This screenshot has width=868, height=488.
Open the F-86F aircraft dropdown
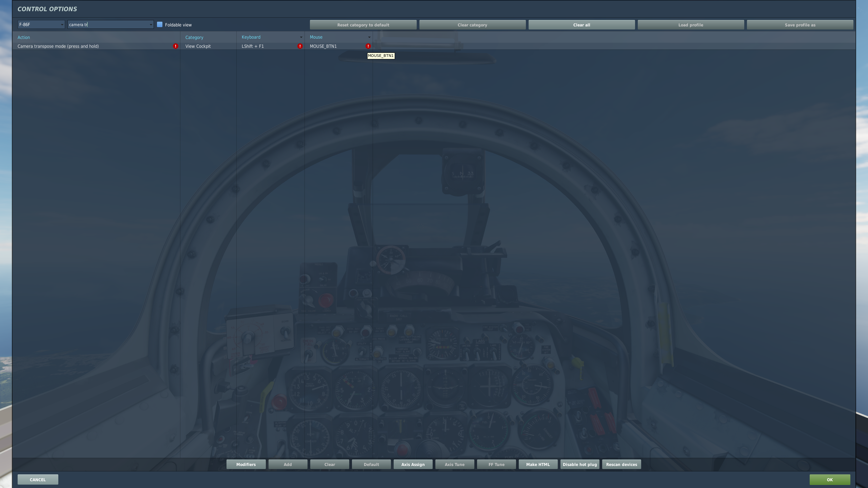(41, 24)
